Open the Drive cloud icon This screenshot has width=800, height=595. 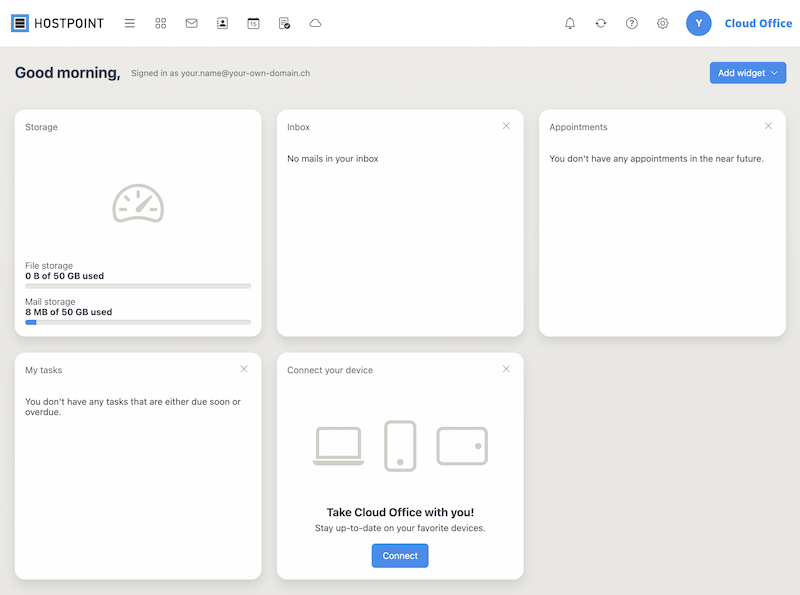click(315, 23)
